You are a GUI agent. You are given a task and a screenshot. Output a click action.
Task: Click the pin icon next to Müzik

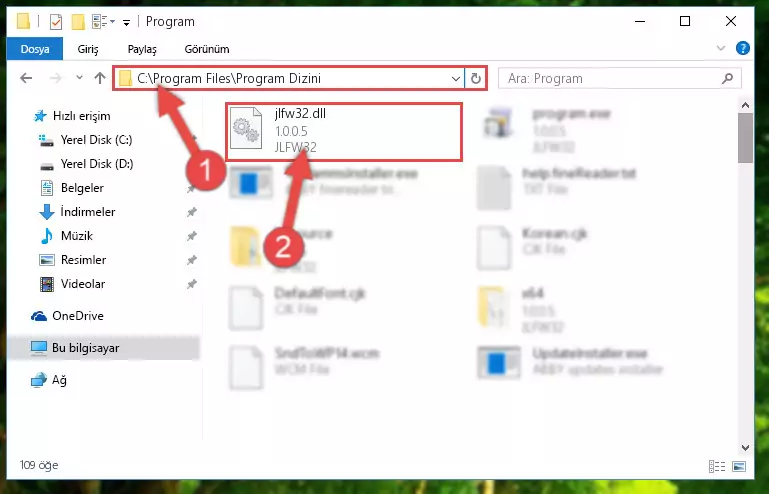point(191,236)
